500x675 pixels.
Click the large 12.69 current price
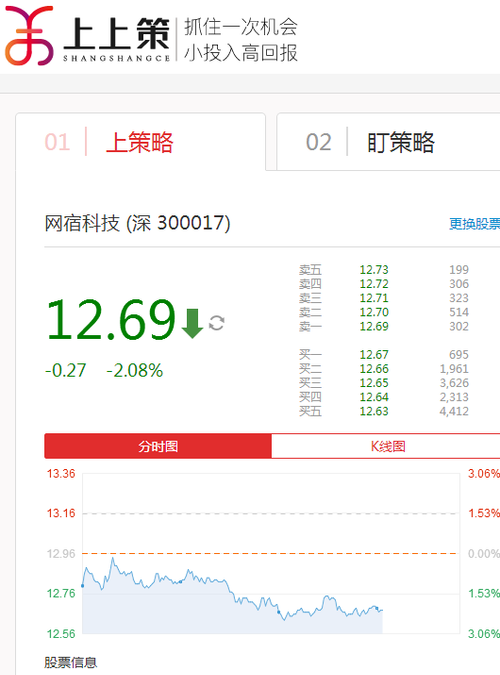point(111,320)
